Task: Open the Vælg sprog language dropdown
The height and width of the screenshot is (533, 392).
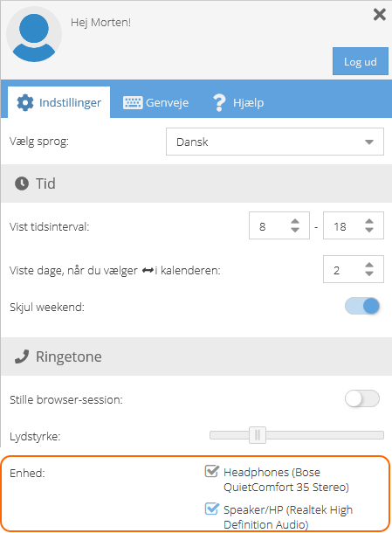Action: point(275,142)
